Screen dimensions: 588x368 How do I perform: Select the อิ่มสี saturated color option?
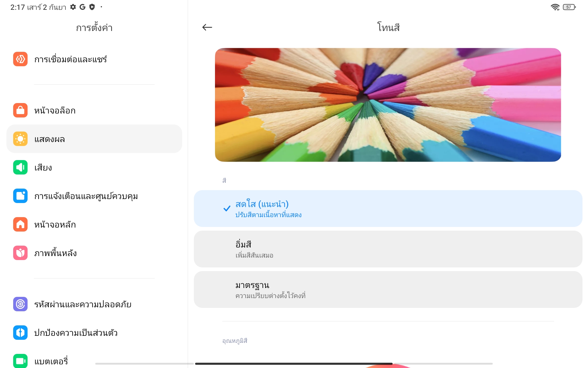tap(388, 249)
